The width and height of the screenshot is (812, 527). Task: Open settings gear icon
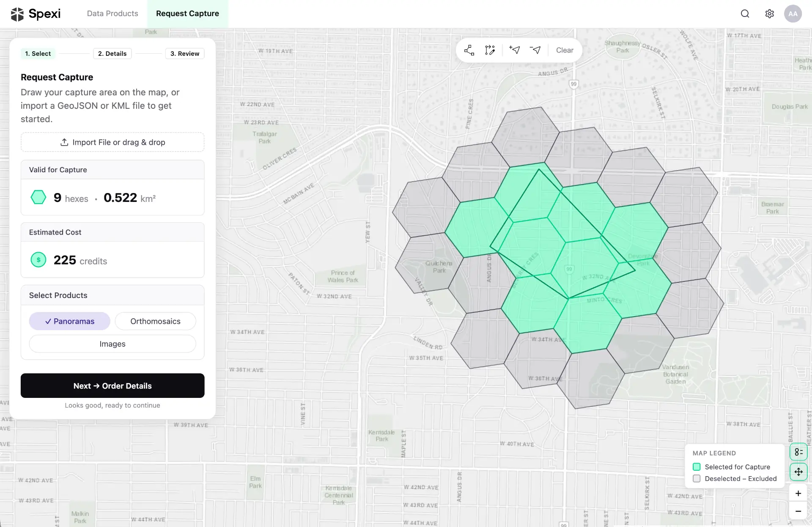770,14
